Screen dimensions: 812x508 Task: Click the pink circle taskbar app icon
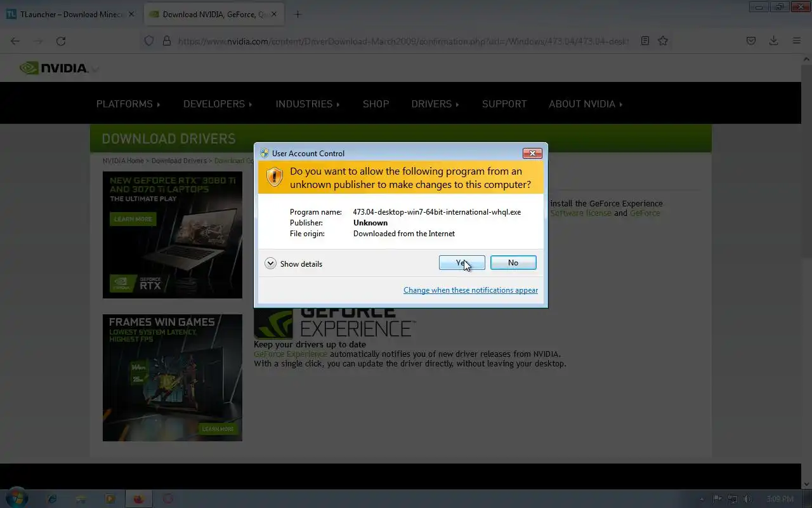167,499
